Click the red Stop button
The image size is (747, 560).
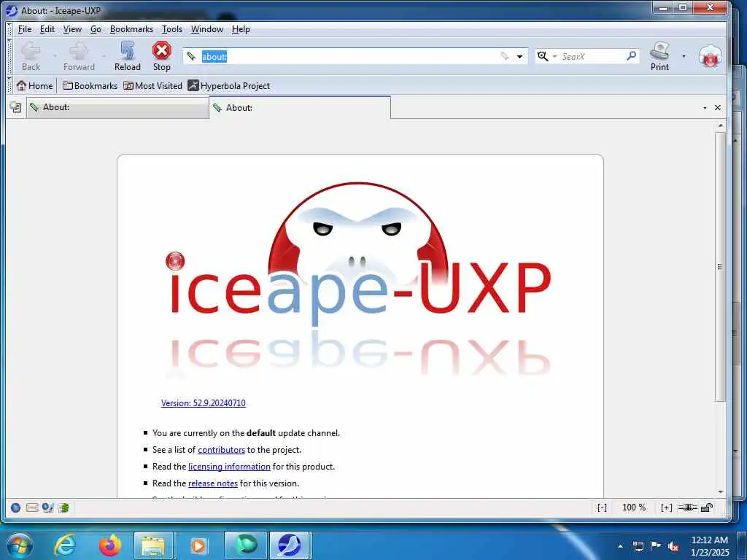click(x=161, y=56)
